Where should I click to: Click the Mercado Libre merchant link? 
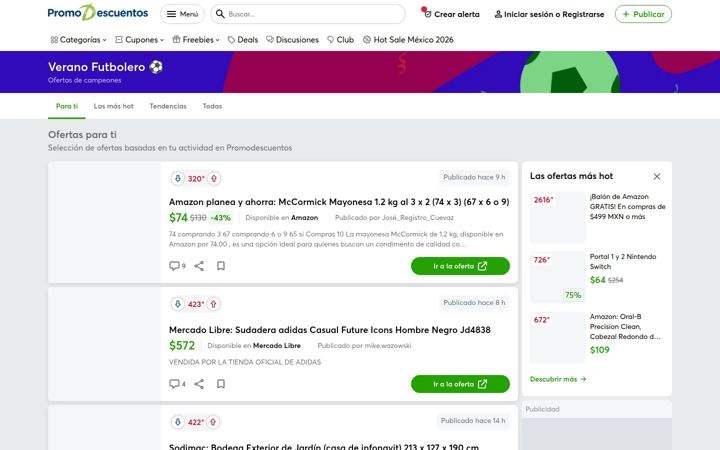[x=277, y=346]
